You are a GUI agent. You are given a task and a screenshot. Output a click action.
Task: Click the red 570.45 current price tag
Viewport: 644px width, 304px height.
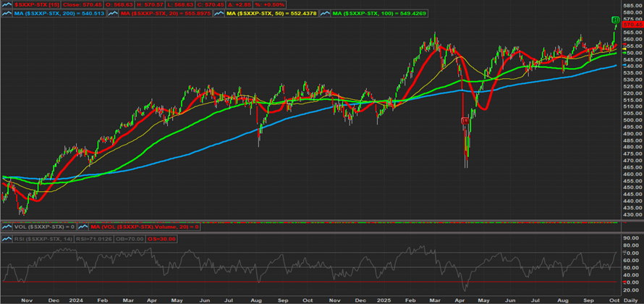pos(627,25)
